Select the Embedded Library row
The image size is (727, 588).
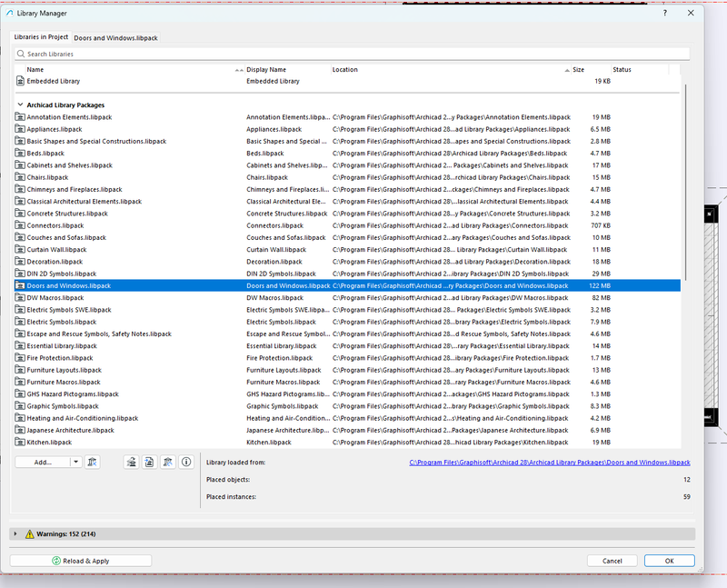pyautogui.click(x=348, y=81)
